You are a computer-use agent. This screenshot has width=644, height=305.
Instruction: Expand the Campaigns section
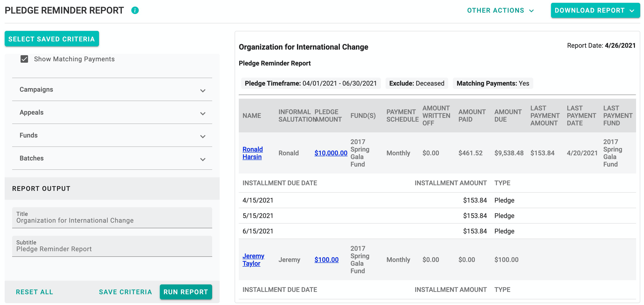point(203,91)
